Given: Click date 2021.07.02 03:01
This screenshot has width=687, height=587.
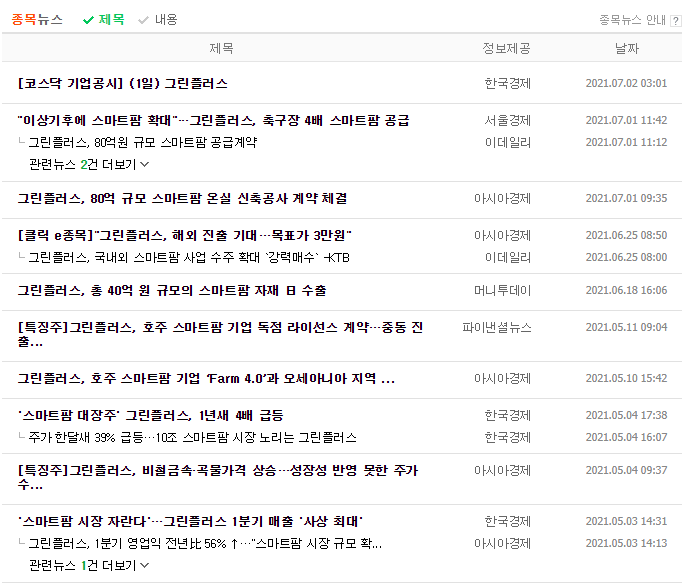Looking at the screenshot, I should (x=627, y=83).
